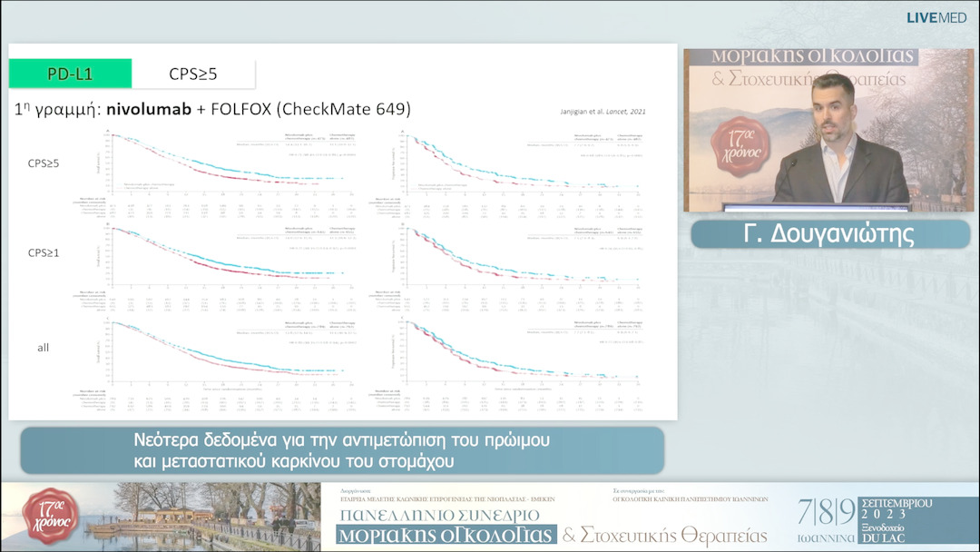This screenshot has width=980, height=552.
Task: Select the green PD-L1 label box
Action: tap(70, 74)
